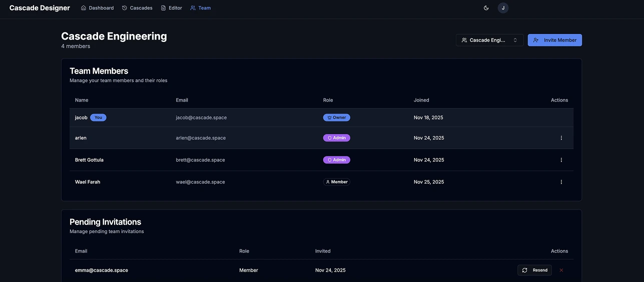Image resolution: width=644 pixels, height=282 pixels.
Task: Switch to the Editor page
Action: (171, 8)
